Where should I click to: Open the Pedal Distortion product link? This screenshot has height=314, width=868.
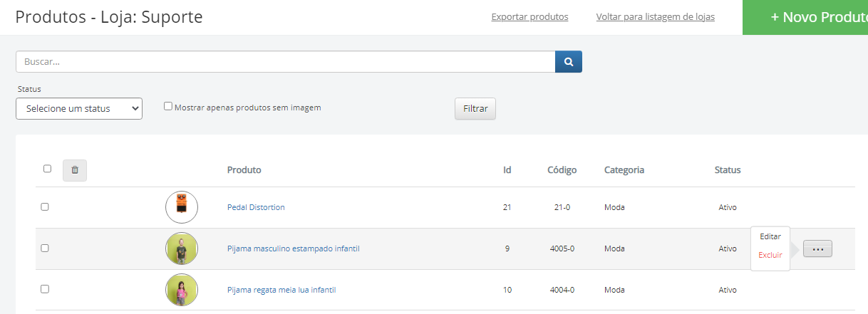click(256, 207)
